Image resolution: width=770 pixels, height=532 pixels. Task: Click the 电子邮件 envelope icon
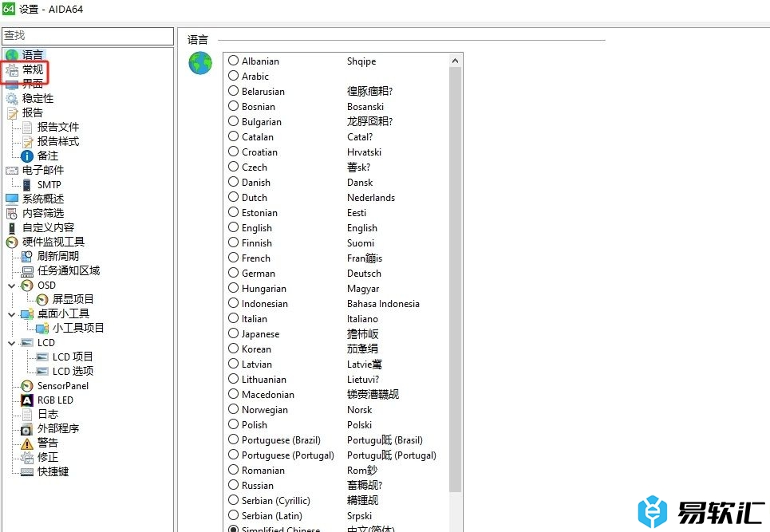(x=12, y=171)
